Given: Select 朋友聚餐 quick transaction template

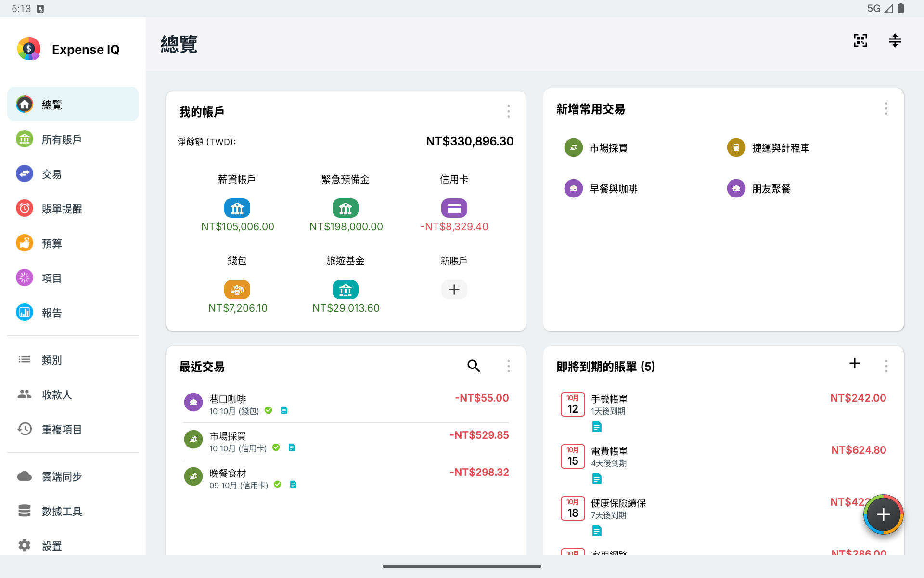Looking at the screenshot, I should coord(759,189).
